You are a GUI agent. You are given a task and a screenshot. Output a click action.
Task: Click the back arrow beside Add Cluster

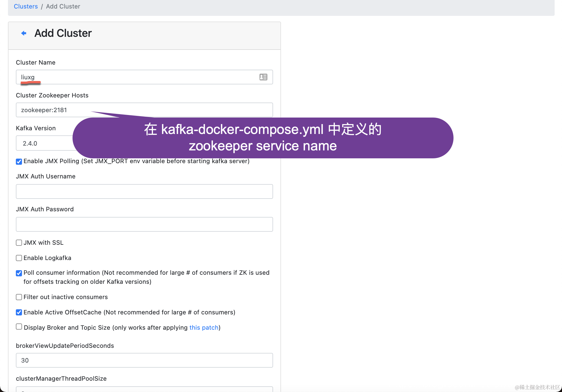tap(24, 33)
